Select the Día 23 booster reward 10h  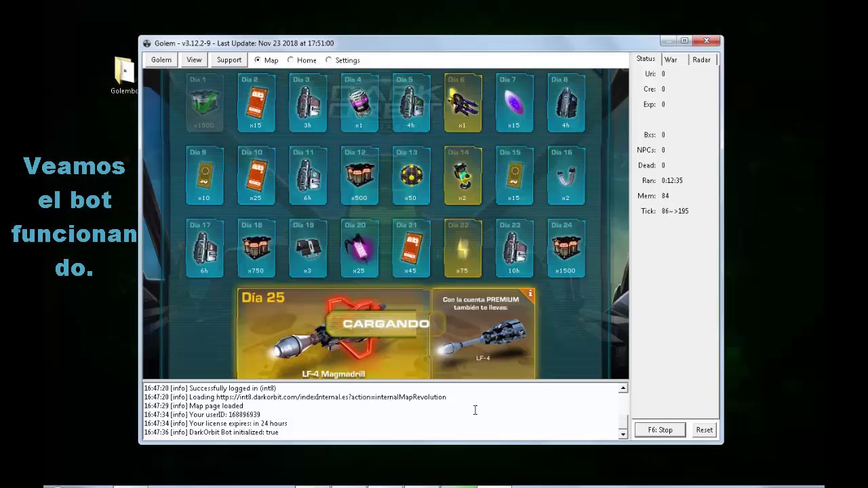pos(514,248)
